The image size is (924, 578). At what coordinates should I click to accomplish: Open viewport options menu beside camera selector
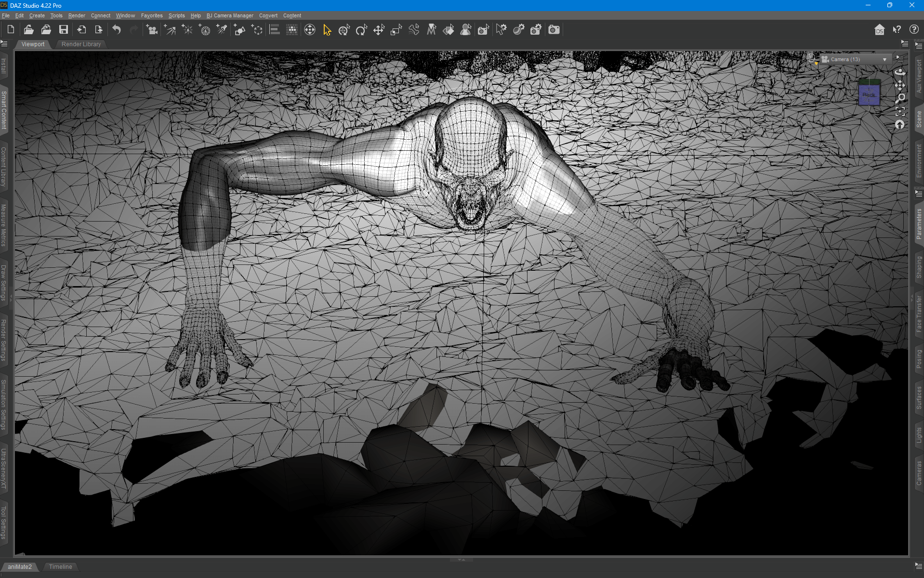point(899,58)
